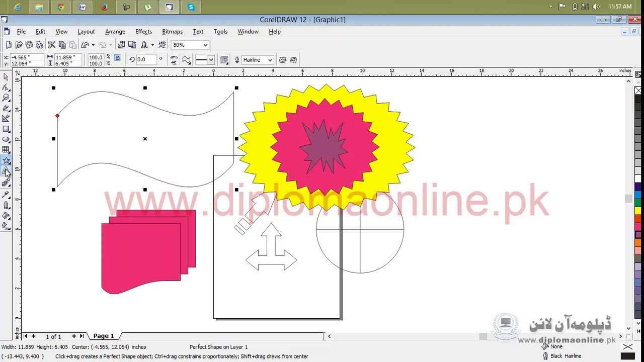The height and width of the screenshot is (362, 644).
Task: Select the Shape edit tool
Action: (x=6, y=87)
